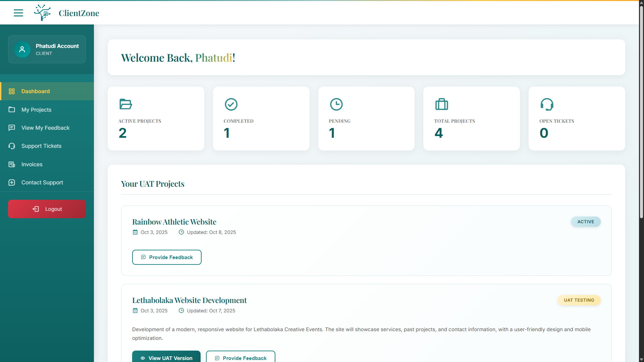Click the View My Feedback chat icon
Image resolution: width=644 pixels, height=362 pixels.
tap(12, 128)
